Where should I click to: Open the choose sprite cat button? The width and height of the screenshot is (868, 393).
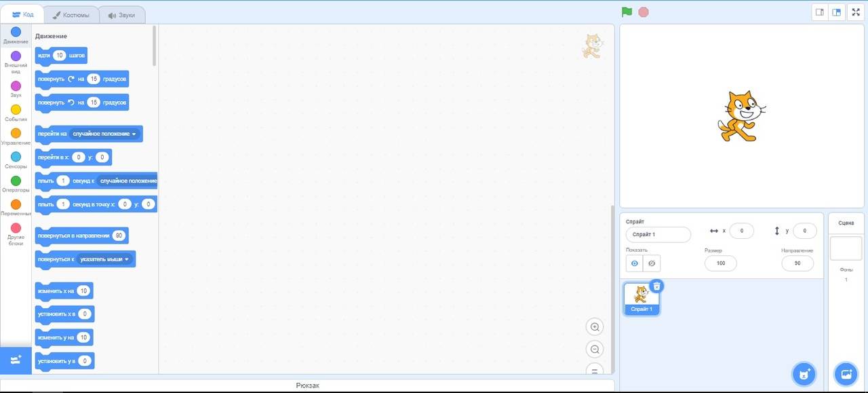click(804, 373)
